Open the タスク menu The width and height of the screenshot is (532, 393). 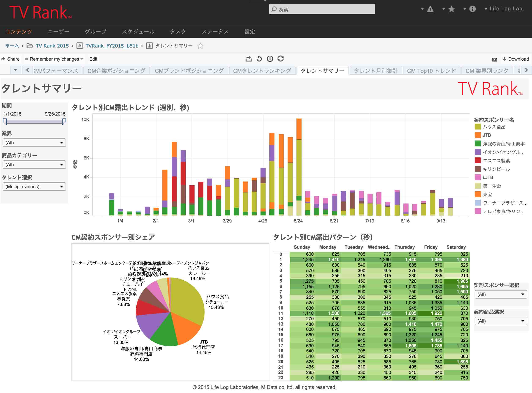[178, 32]
